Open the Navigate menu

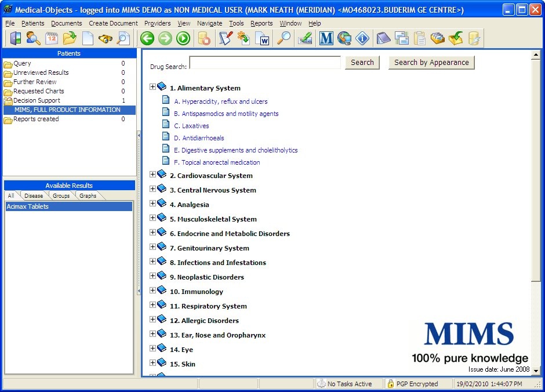(209, 23)
